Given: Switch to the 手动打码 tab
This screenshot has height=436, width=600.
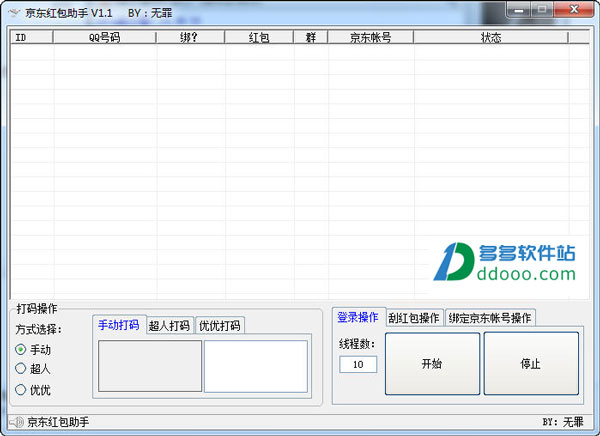Looking at the screenshot, I should coord(119,325).
